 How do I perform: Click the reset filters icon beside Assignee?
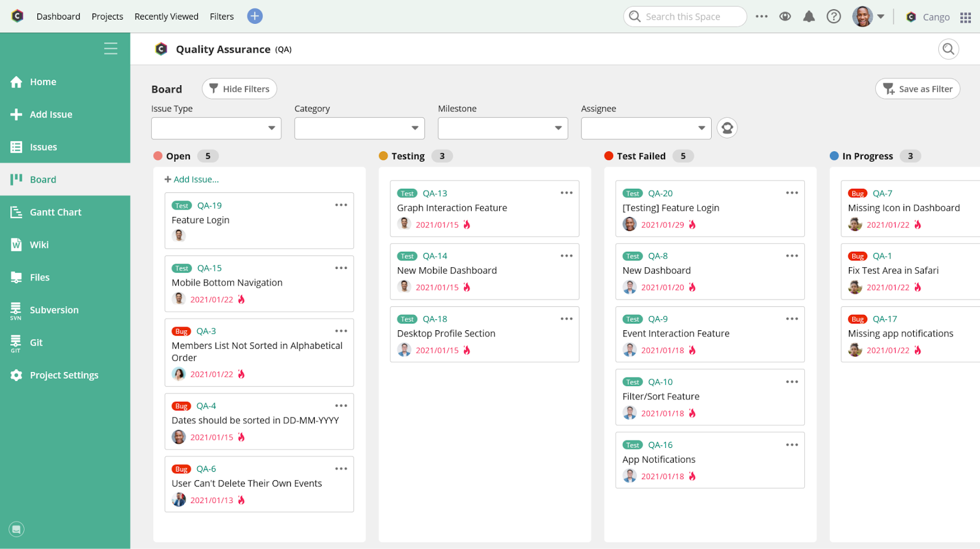pos(727,128)
